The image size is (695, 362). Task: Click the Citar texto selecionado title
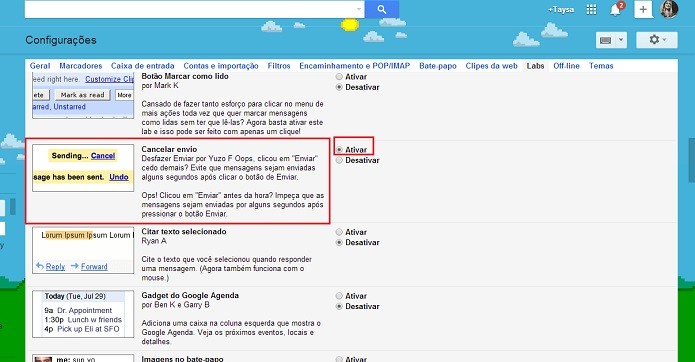184,231
